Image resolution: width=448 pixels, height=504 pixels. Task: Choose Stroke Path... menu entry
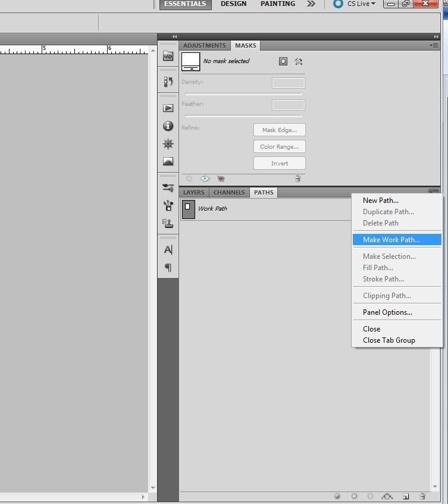(397, 278)
